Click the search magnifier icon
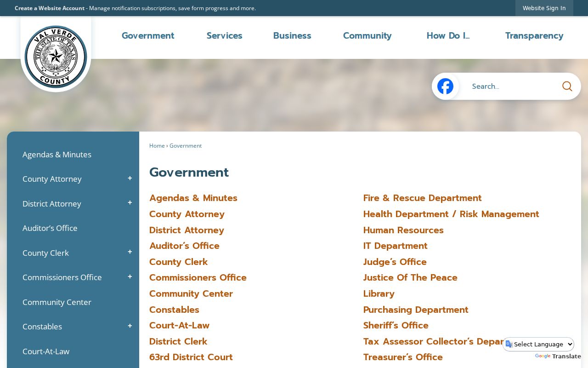This screenshot has width=588, height=368. (x=567, y=86)
